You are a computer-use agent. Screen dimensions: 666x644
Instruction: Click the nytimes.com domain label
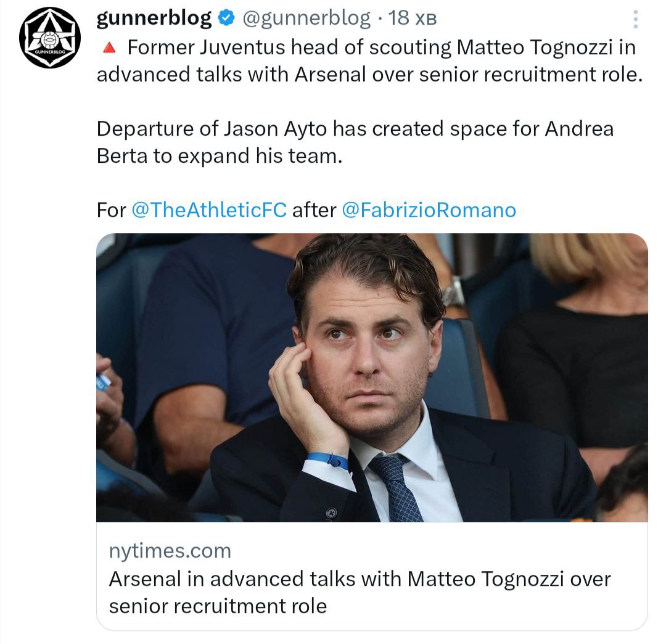coord(170,550)
